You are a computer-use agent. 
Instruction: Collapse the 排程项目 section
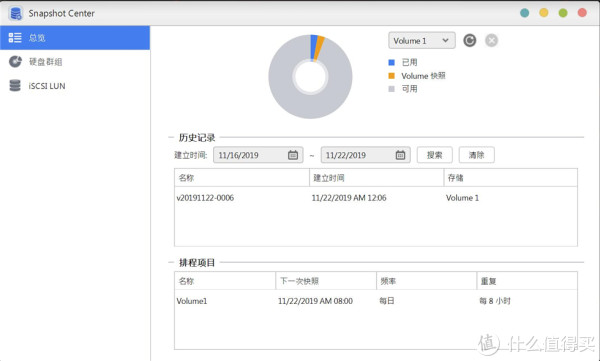pyautogui.click(x=171, y=263)
